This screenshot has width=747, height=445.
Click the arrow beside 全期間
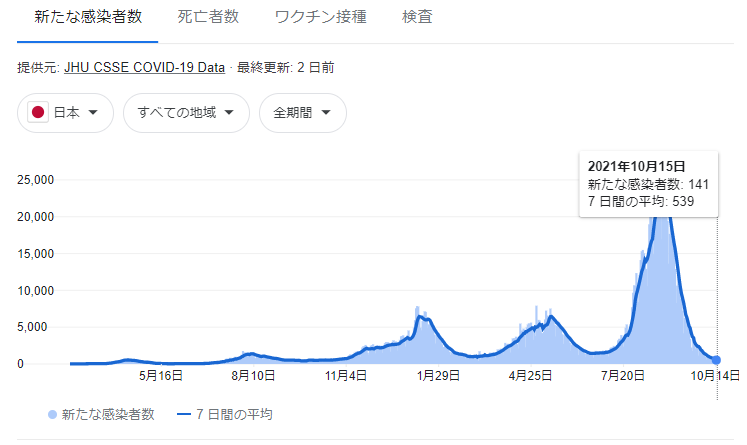(x=326, y=113)
